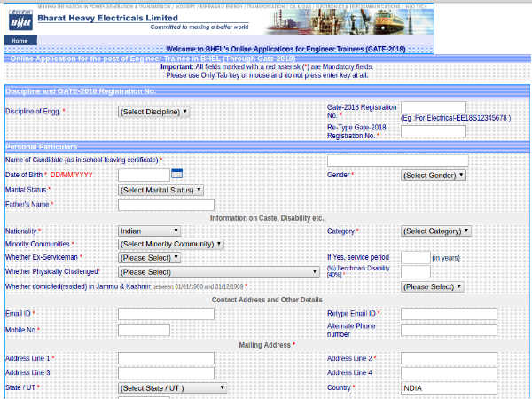Open the Whether Physically Challenged dropdown
The image size is (532, 399).
(218, 272)
